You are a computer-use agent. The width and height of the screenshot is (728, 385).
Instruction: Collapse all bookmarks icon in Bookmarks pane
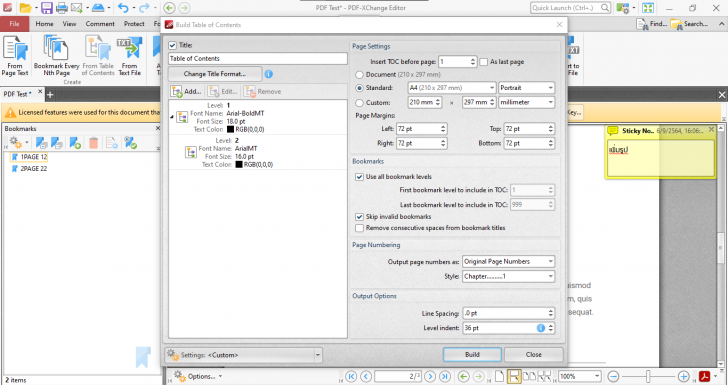tap(57, 143)
